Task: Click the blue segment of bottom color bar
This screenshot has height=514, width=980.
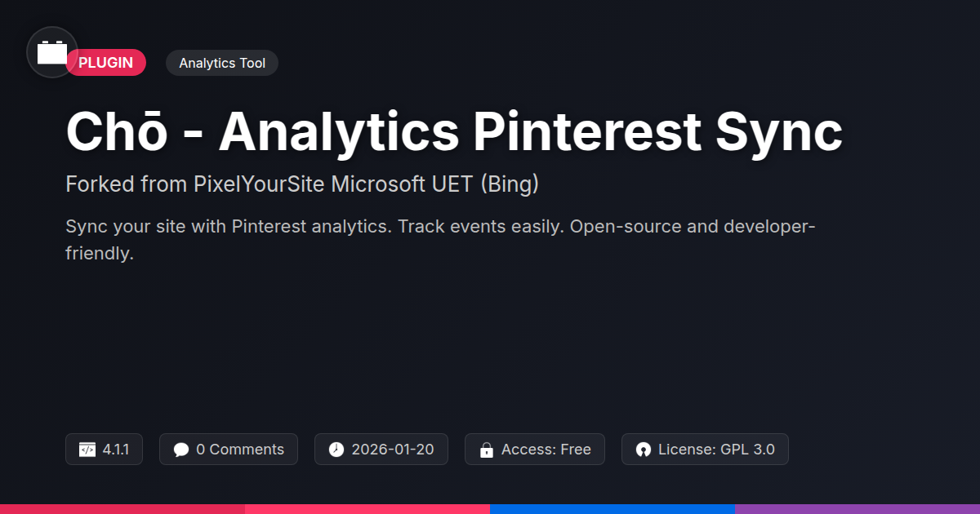Action: click(612, 508)
